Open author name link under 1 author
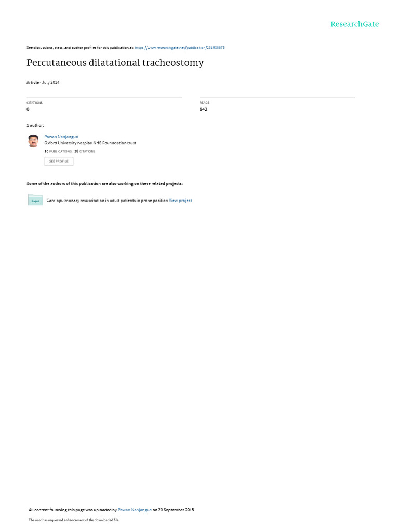 pyautogui.click(x=61, y=137)
